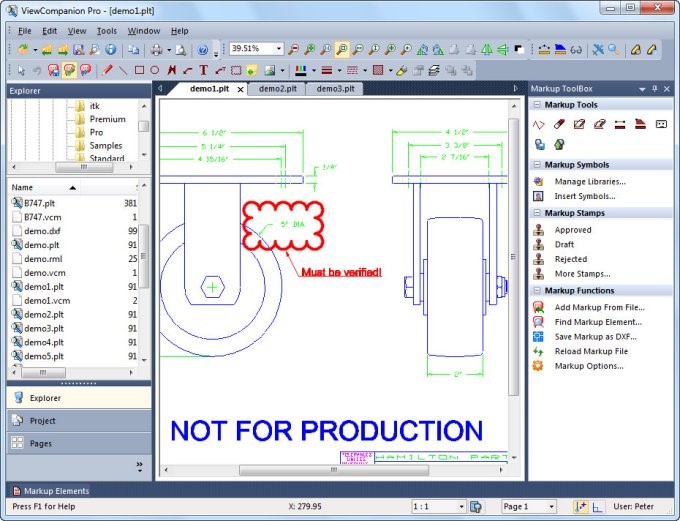Open the line color swatch dropdown
Screen dimensions: 680x521
point(311,70)
